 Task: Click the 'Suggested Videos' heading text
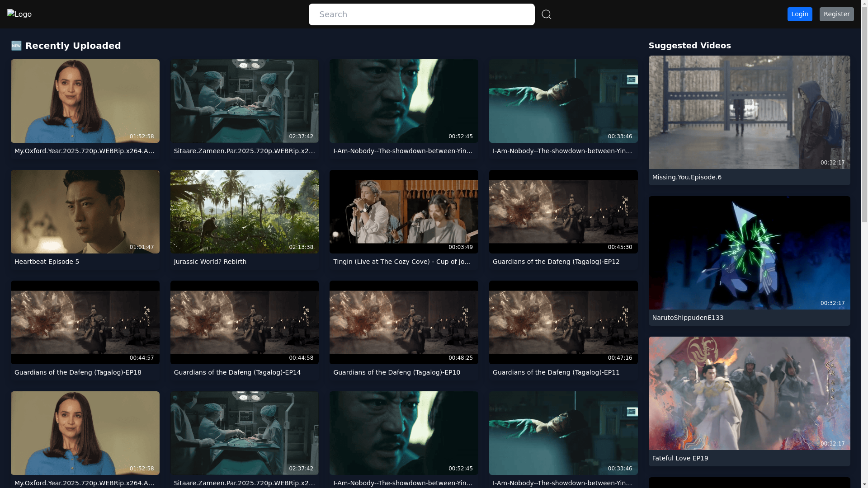pos(689,46)
